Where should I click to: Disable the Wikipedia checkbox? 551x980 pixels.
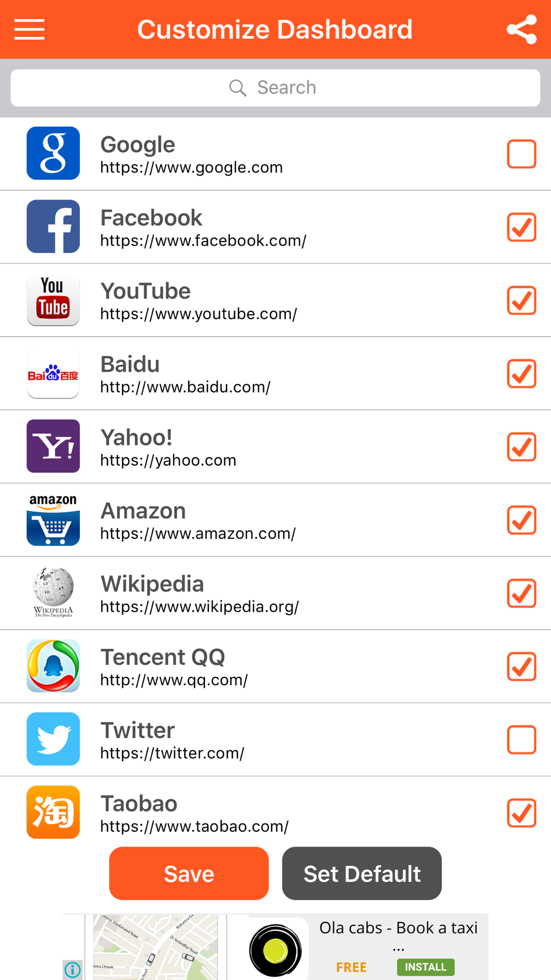[x=521, y=594]
